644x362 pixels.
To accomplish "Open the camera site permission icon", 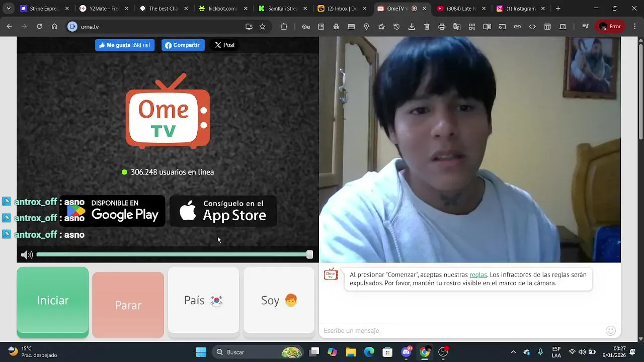I will 72,27.
